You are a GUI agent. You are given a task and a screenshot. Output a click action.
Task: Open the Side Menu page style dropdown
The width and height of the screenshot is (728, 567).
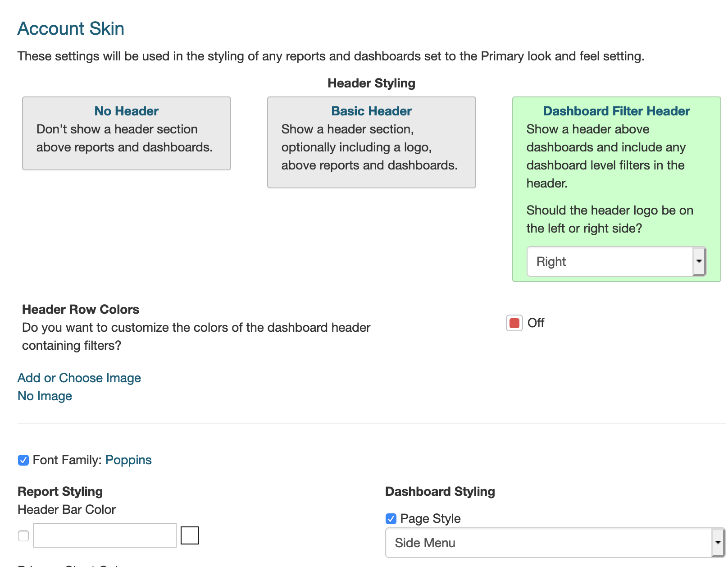(x=548, y=543)
